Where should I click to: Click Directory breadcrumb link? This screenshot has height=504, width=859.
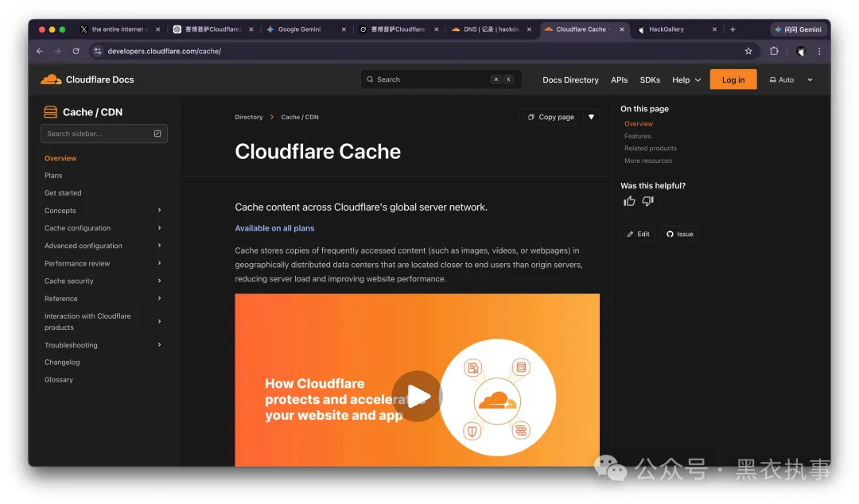tap(249, 117)
